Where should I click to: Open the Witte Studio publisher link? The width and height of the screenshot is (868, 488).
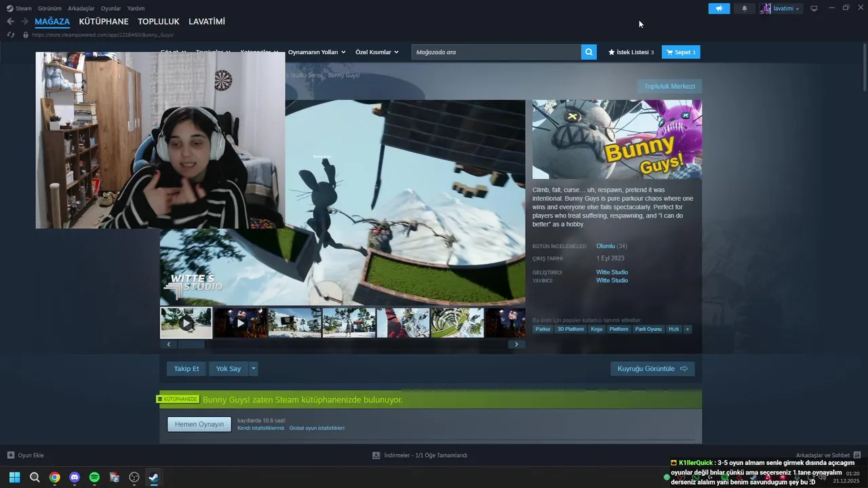click(612, 281)
